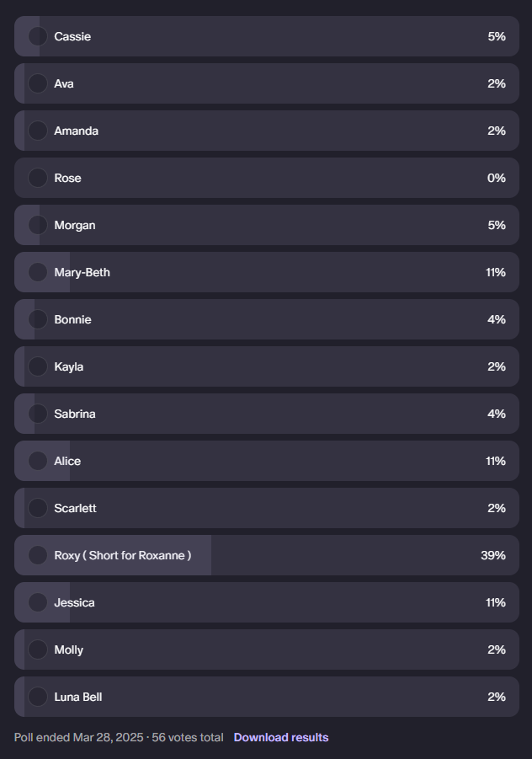Image resolution: width=532 pixels, height=759 pixels.
Task: Pick the Molly poll option
Action: point(38,649)
